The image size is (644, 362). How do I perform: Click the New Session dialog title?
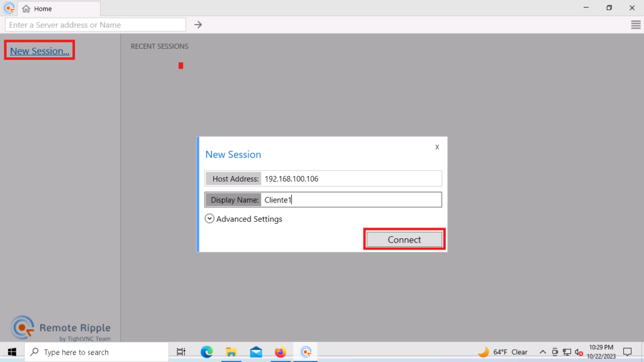click(233, 155)
